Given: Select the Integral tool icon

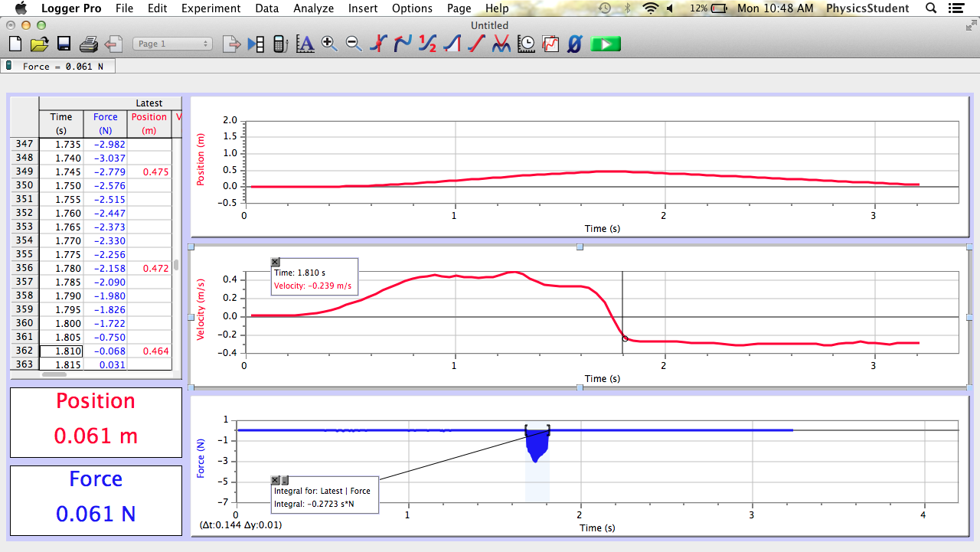Looking at the screenshot, I should pyautogui.click(x=450, y=44).
